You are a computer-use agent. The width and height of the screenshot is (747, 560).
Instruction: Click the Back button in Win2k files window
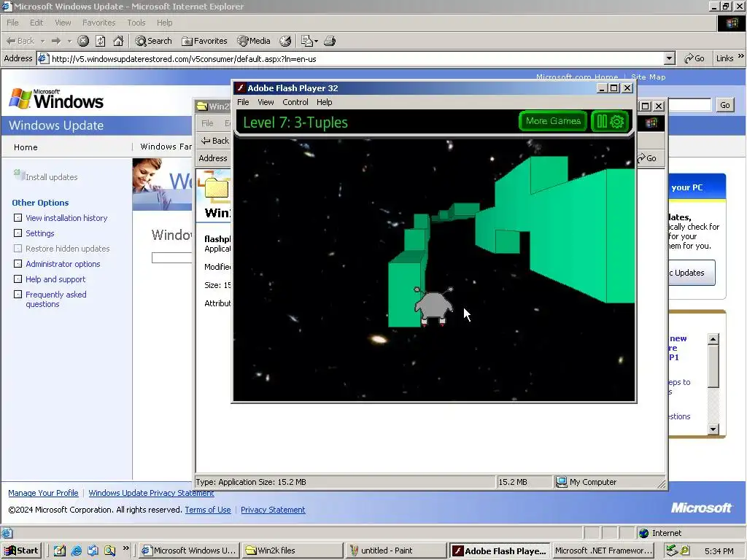coord(215,141)
